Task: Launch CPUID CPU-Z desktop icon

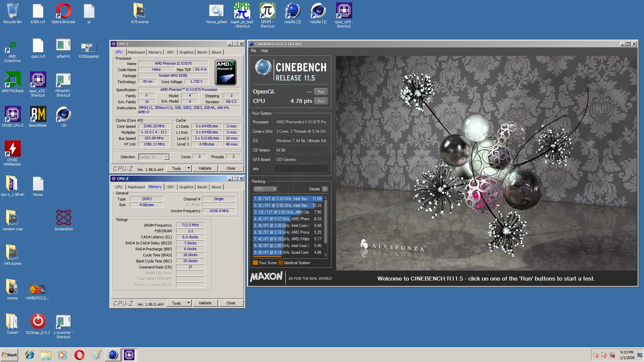Action: (12, 117)
